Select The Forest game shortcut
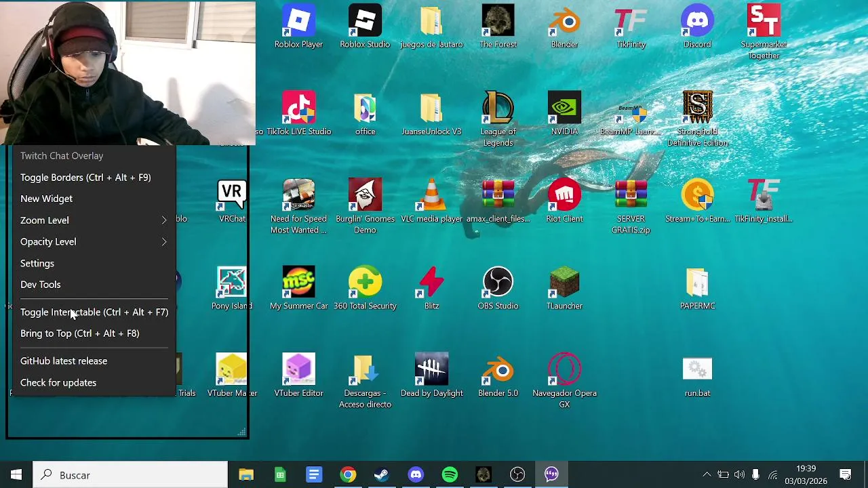This screenshot has width=868, height=488. click(x=498, y=27)
